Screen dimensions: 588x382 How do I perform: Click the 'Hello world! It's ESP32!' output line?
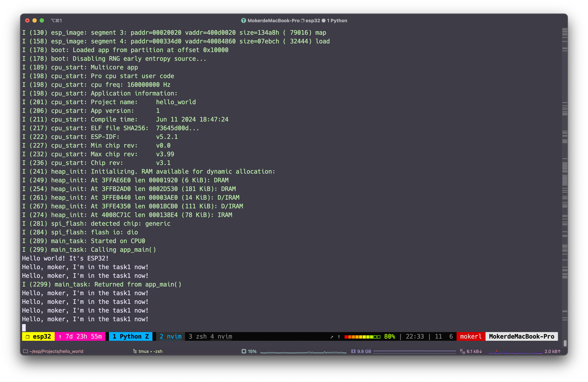click(65, 258)
